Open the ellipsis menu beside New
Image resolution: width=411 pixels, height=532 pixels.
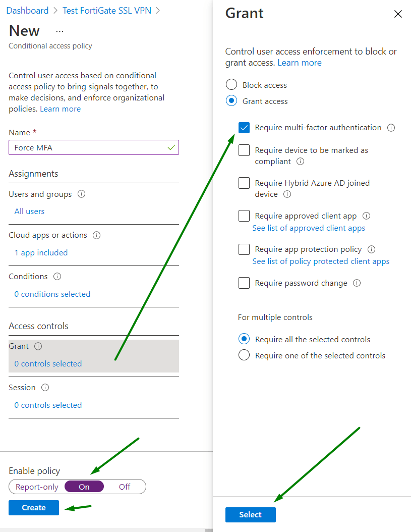click(x=60, y=31)
